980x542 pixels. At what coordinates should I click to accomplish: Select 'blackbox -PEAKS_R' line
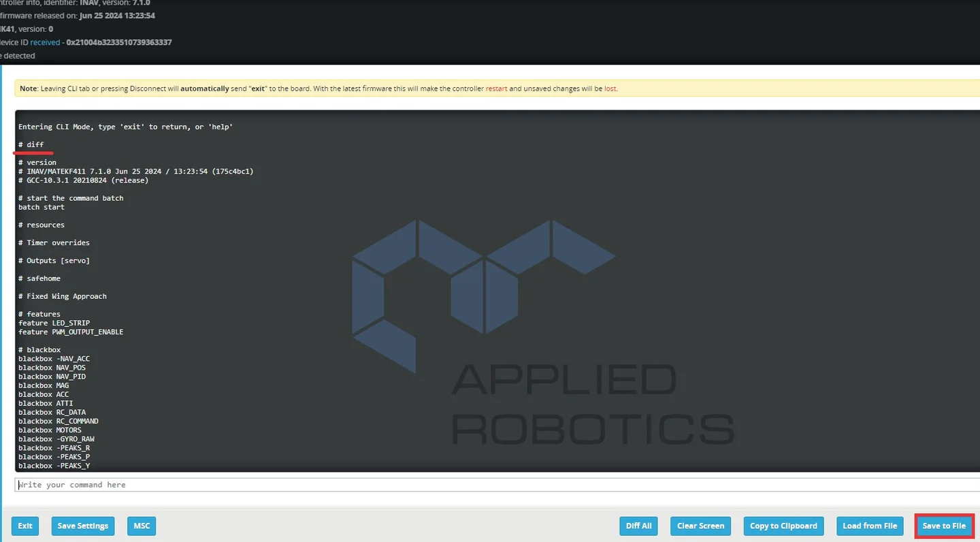click(x=54, y=447)
